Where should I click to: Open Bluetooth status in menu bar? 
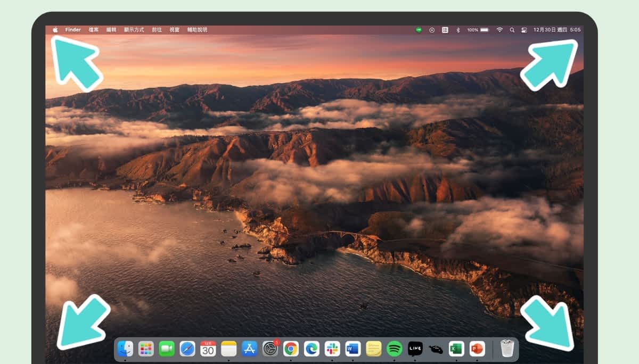click(x=458, y=30)
